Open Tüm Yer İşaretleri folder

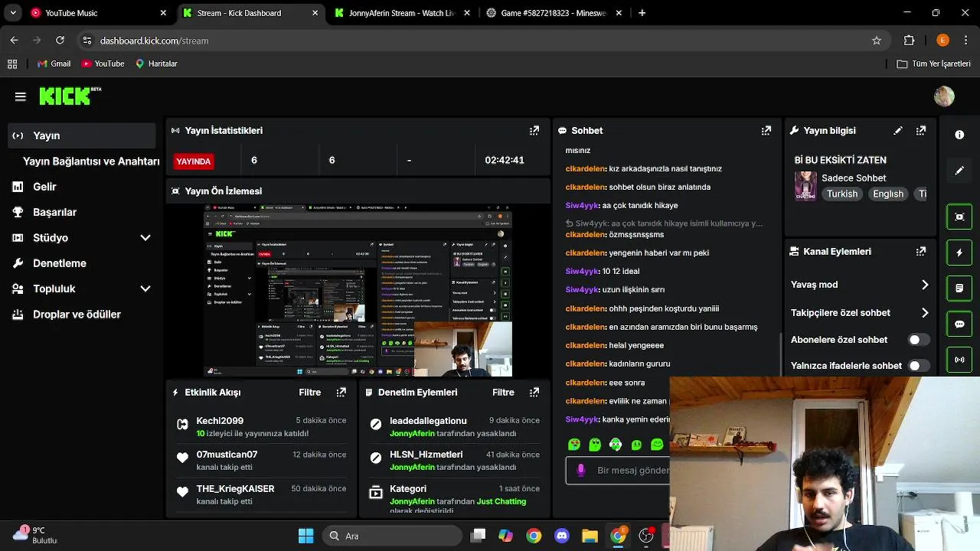click(934, 64)
